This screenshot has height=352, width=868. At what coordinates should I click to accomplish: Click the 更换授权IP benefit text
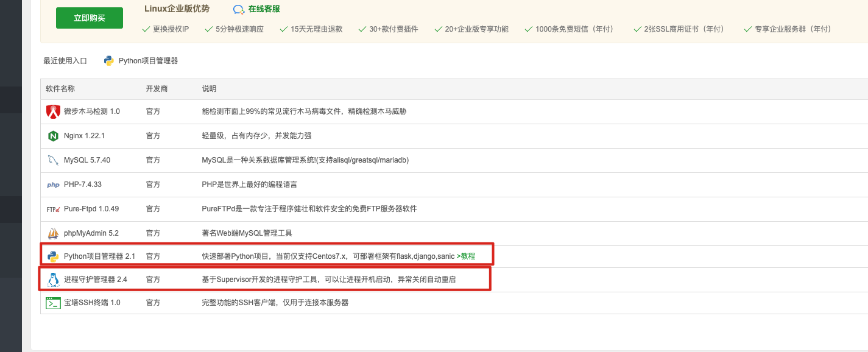pos(170,29)
